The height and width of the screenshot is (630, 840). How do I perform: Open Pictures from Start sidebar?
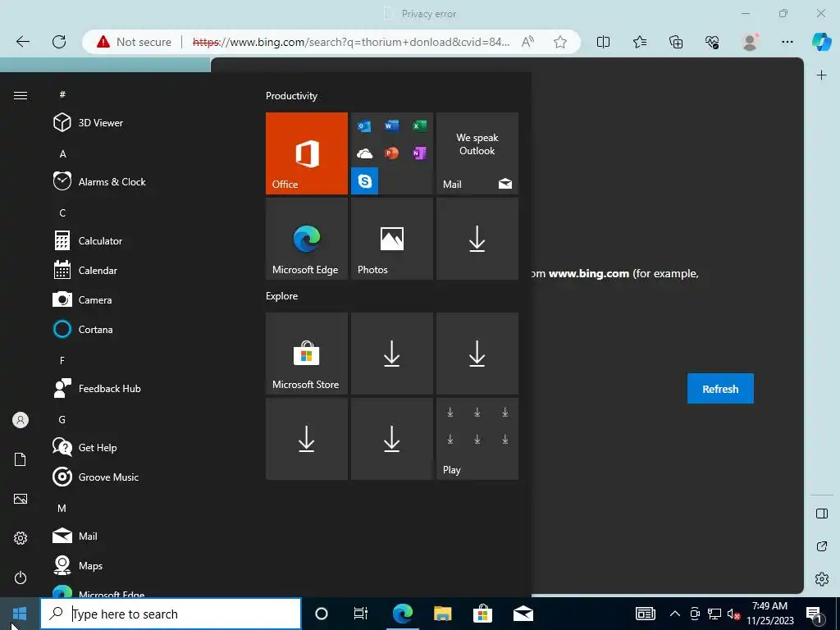tap(21, 499)
